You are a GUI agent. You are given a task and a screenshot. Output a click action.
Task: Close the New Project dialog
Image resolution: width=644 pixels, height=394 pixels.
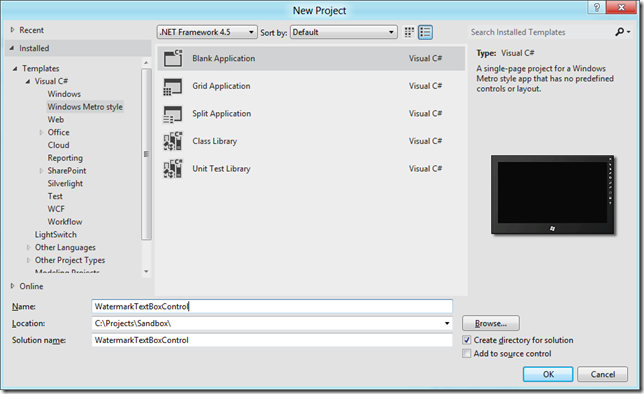tap(621, 7)
